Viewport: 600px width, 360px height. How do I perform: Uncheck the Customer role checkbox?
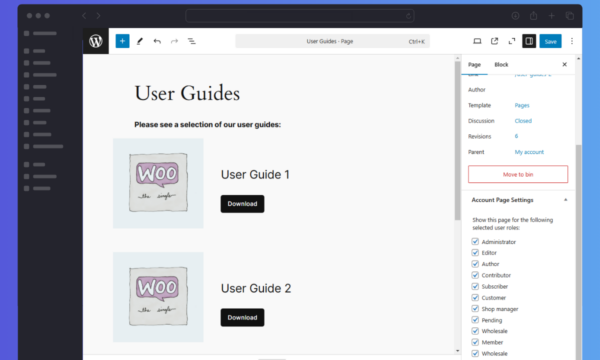point(475,297)
